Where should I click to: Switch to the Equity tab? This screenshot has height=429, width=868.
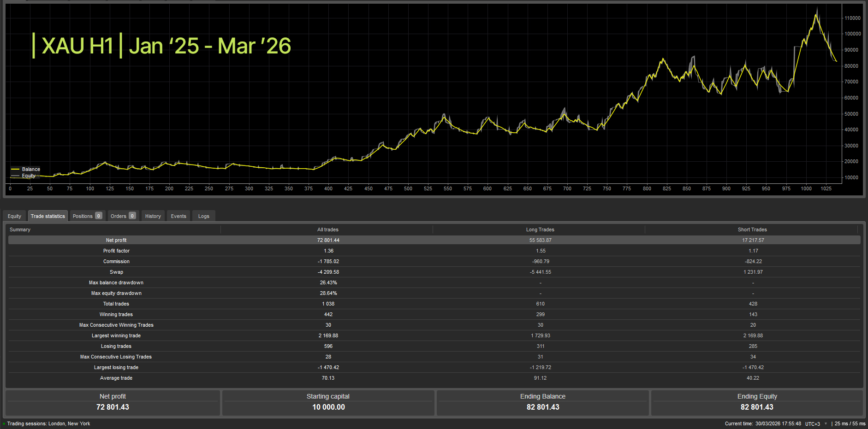tap(14, 216)
